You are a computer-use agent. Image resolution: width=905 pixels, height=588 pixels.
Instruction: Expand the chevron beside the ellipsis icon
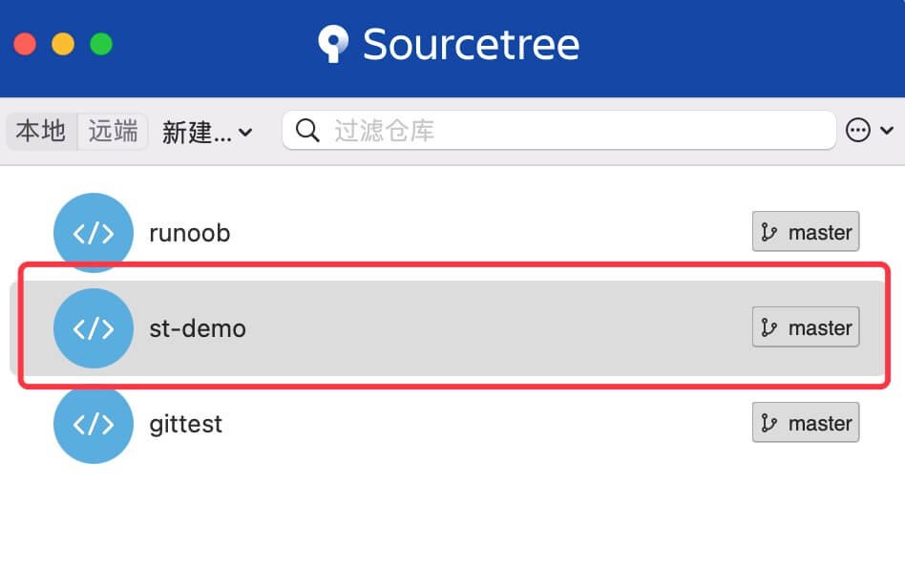pos(887,131)
